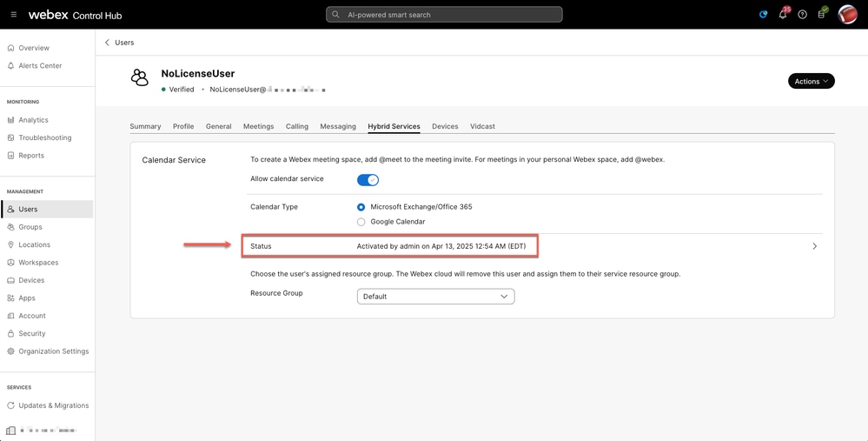Click the Devices sidebar icon
868x441 pixels.
[x=11, y=280]
